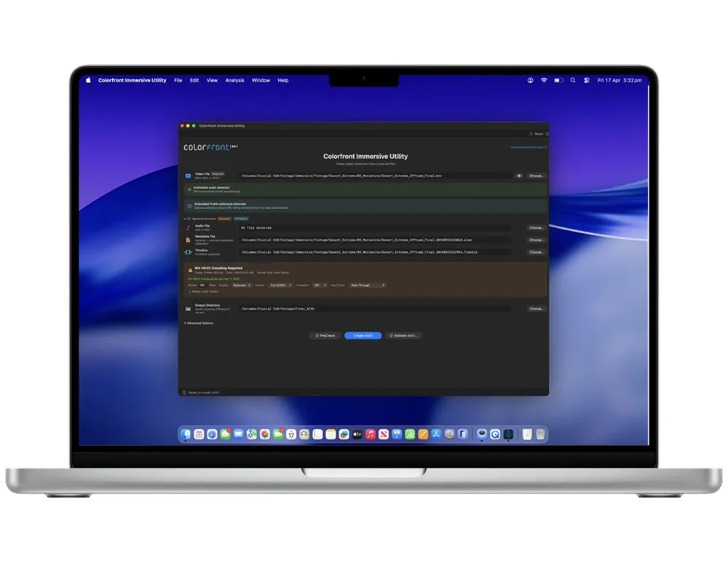The image size is (728, 561).
Task: Open Keynote from the dock
Action: [397, 434]
